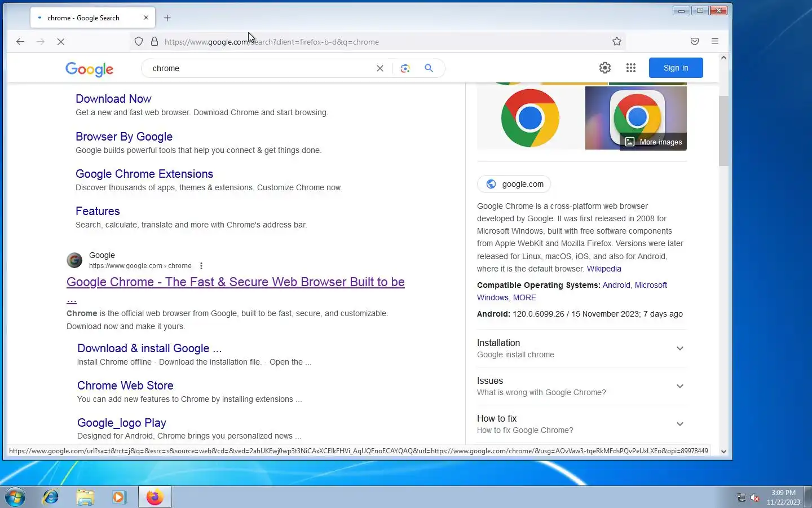Click the network tray icon
The image size is (812, 508).
click(742, 497)
